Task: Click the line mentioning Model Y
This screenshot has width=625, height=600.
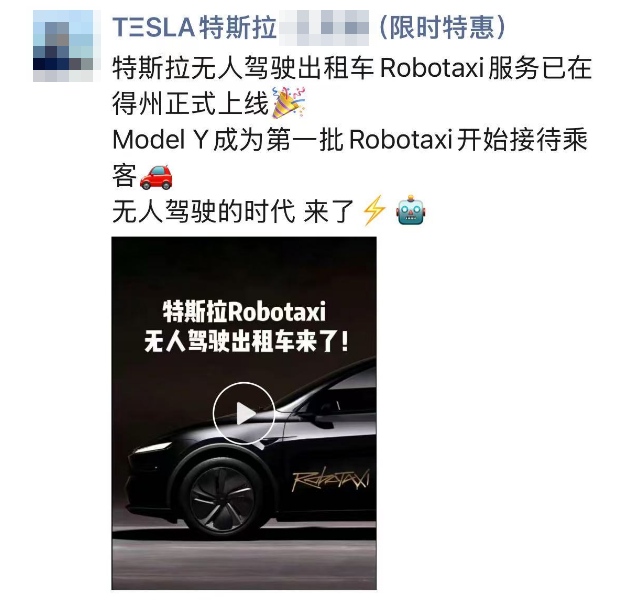Action: coord(350,140)
